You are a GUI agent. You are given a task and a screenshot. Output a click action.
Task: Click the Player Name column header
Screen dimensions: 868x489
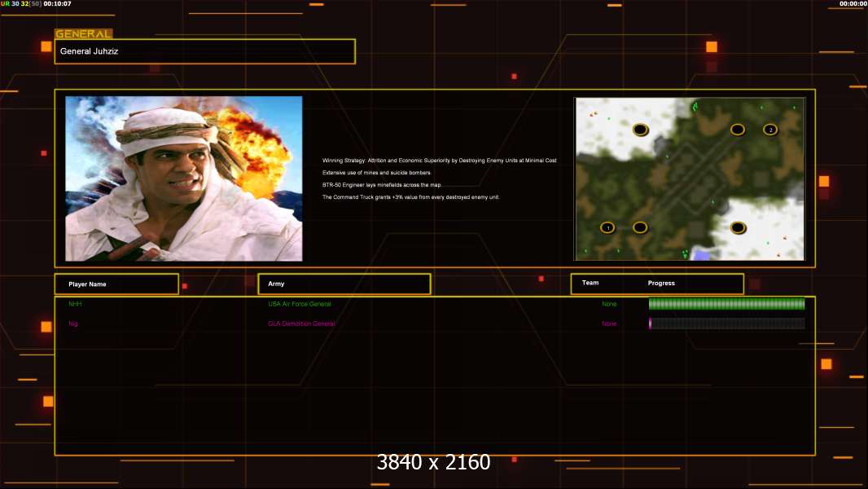coord(116,284)
